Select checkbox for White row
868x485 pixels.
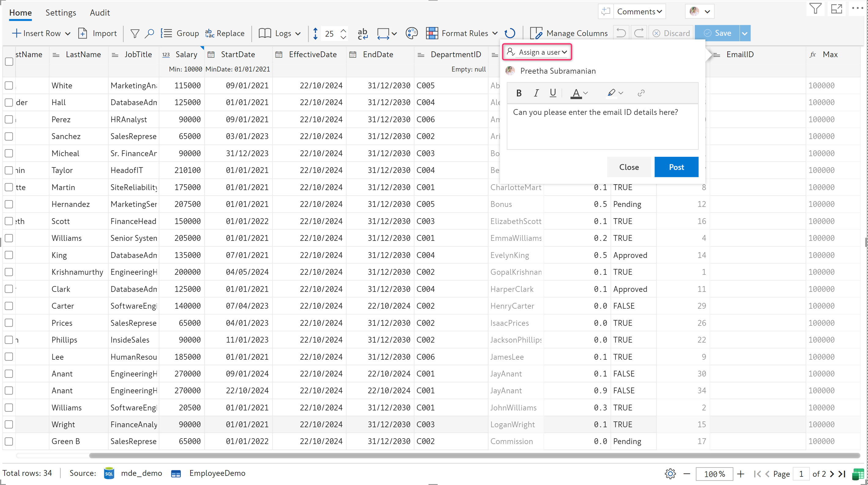(9, 86)
